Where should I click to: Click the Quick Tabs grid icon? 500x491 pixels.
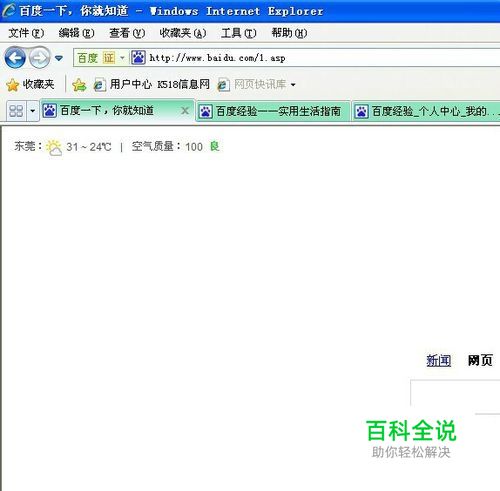tap(16, 111)
